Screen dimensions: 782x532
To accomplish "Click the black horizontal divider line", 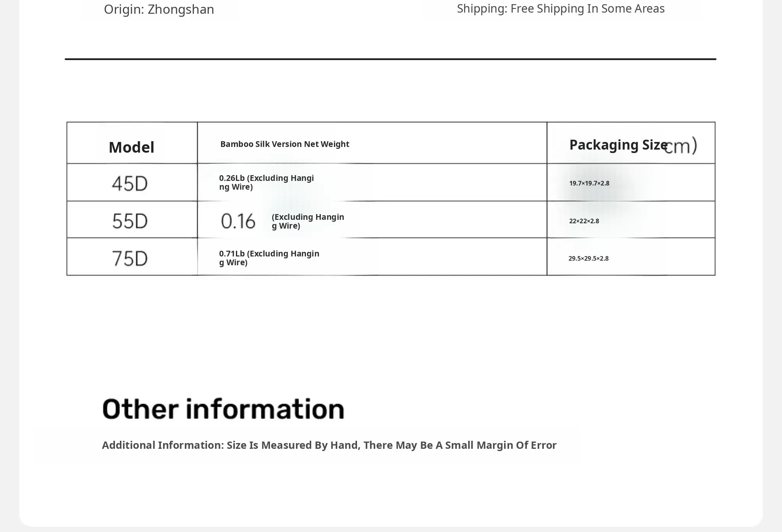I will 390,59.
